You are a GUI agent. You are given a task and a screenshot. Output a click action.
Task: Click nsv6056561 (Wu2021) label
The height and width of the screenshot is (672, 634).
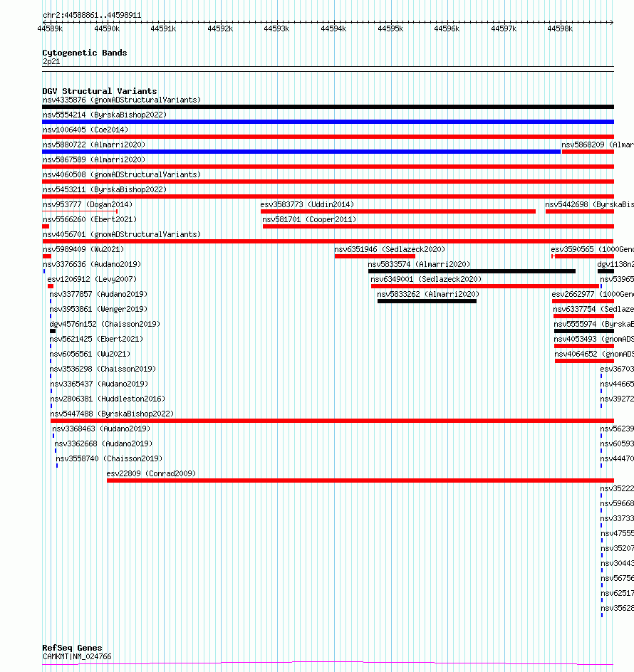click(90, 354)
